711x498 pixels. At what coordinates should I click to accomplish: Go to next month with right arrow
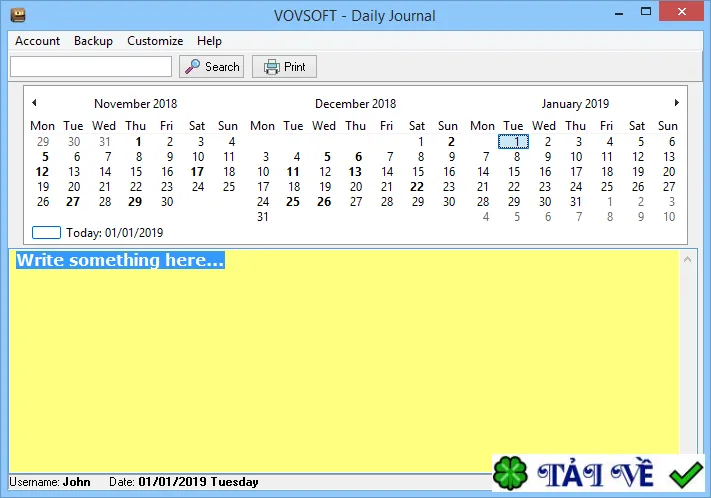click(x=677, y=103)
